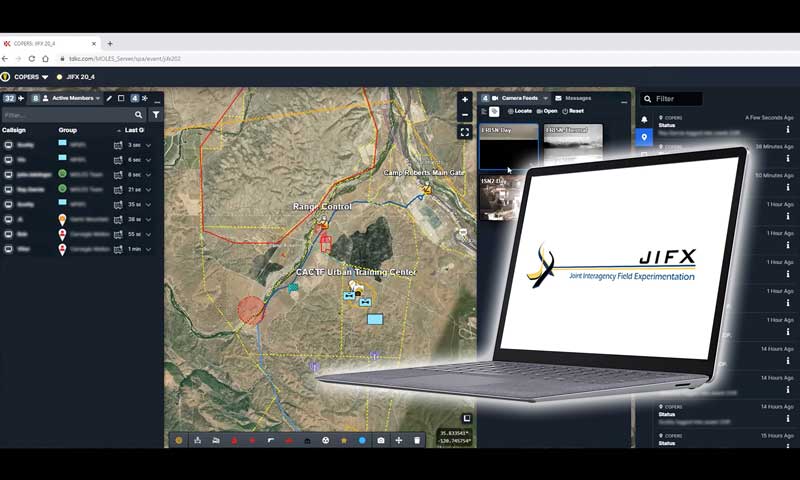Select the camera snapshot tool in map toolbar
This screenshot has width=800, height=480.
[x=381, y=440]
